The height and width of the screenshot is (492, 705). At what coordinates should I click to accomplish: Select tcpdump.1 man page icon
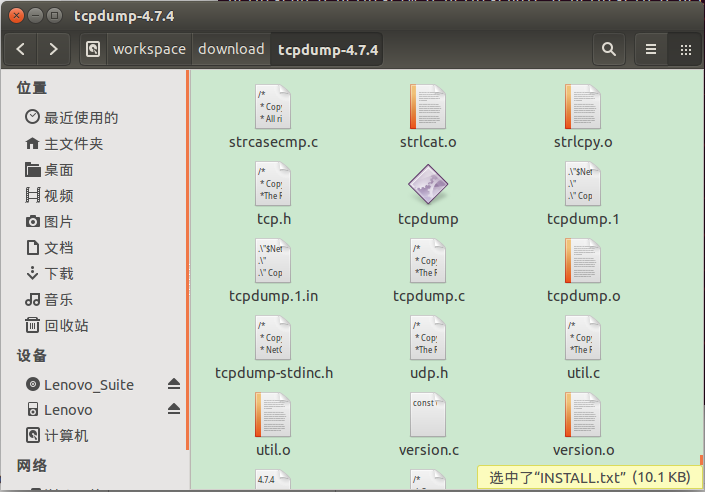583,184
